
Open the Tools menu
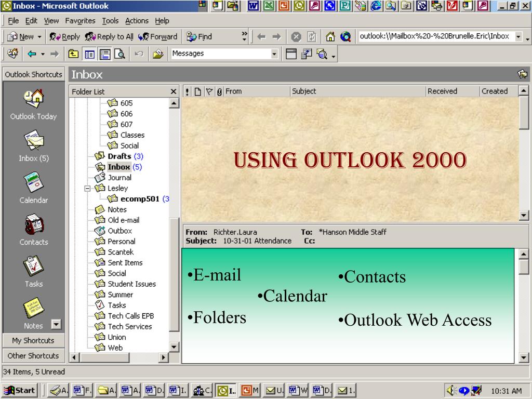pos(110,21)
